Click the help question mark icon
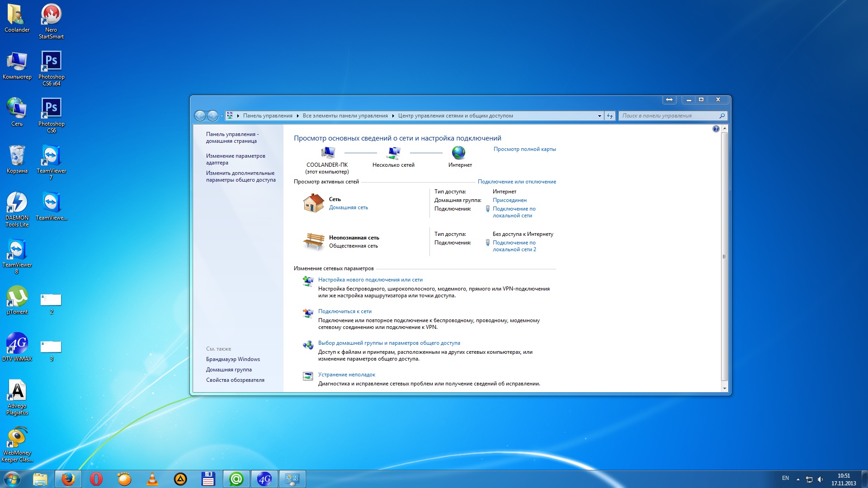This screenshot has height=488, width=868. (716, 129)
